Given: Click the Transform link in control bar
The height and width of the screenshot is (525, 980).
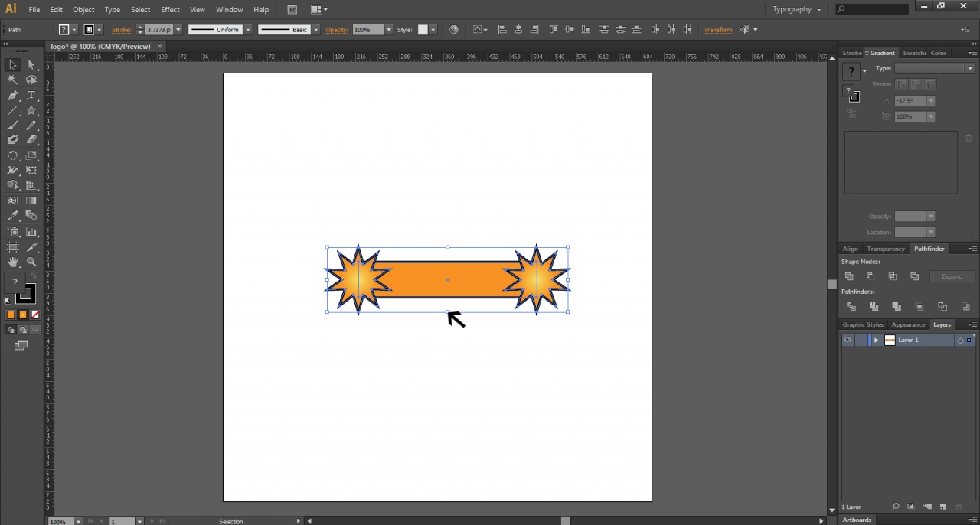Looking at the screenshot, I should [x=717, y=30].
